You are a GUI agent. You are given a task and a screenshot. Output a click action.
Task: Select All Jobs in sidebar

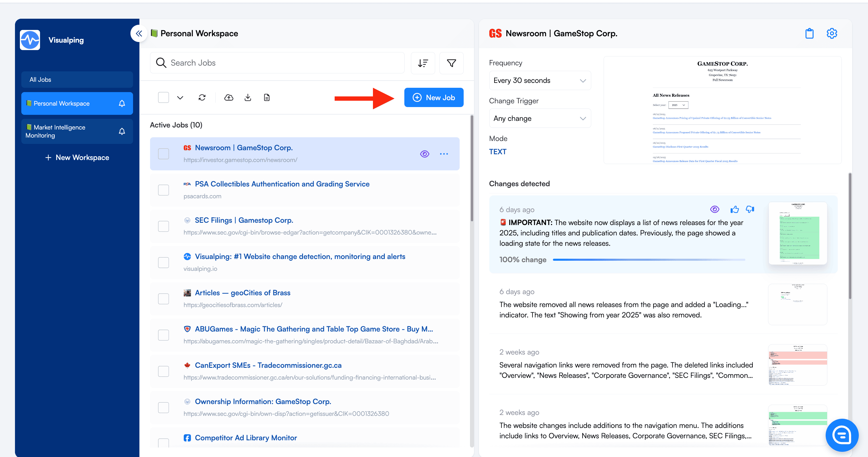coord(77,80)
